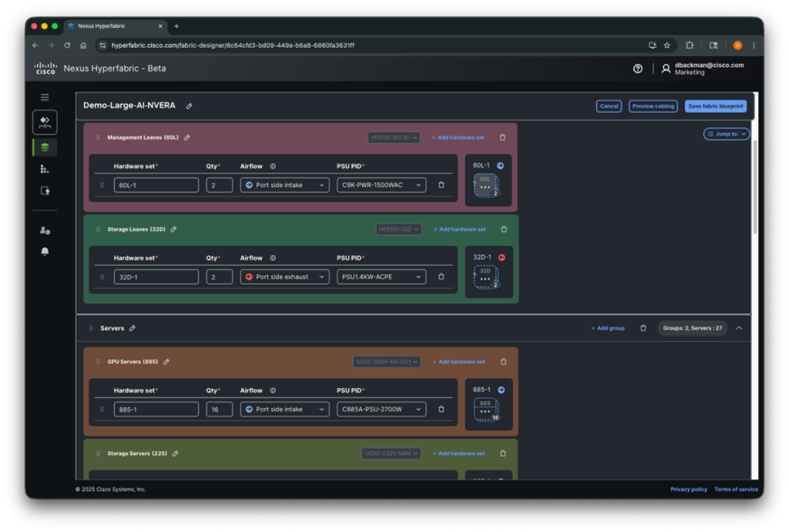789x532 pixels.
Task: Open the Airflow dropdown for GPU Servers
Action: click(284, 409)
